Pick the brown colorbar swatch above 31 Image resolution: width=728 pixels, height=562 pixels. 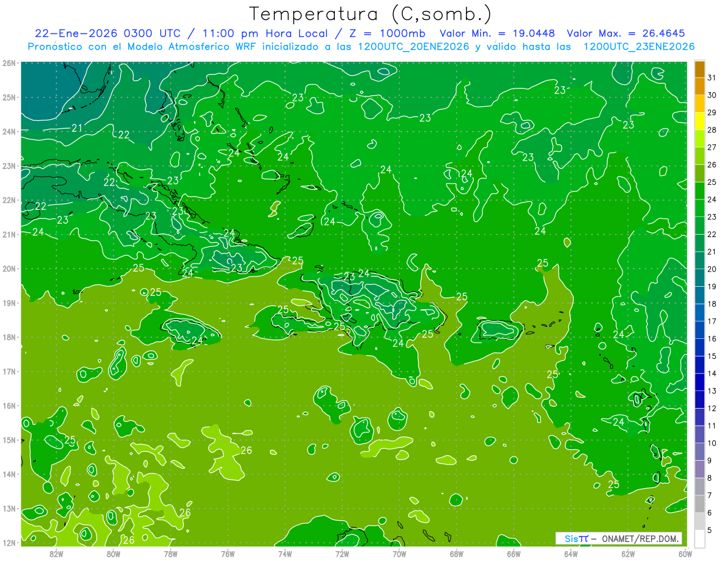[699, 69]
